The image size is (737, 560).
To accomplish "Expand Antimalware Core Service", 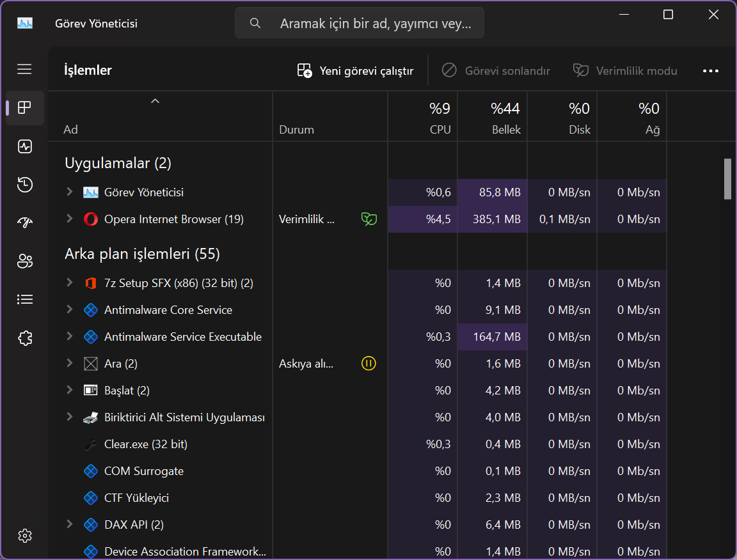I will tap(70, 309).
